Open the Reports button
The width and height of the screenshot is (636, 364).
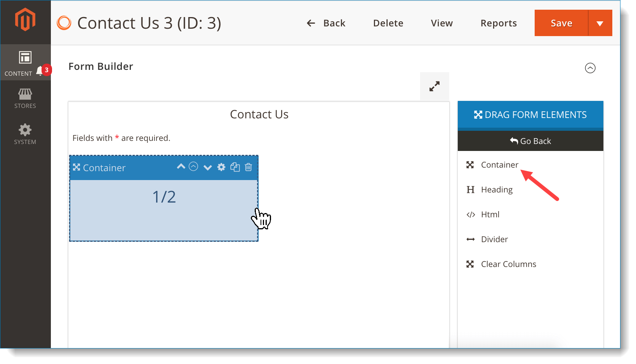tap(499, 23)
